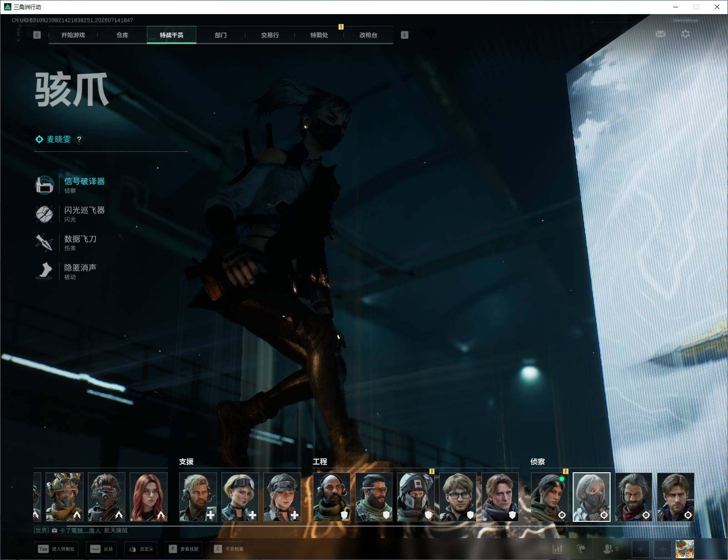The image size is (728, 560).
Task: Select the 数据飞刀 skill icon
Action: coord(45,242)
